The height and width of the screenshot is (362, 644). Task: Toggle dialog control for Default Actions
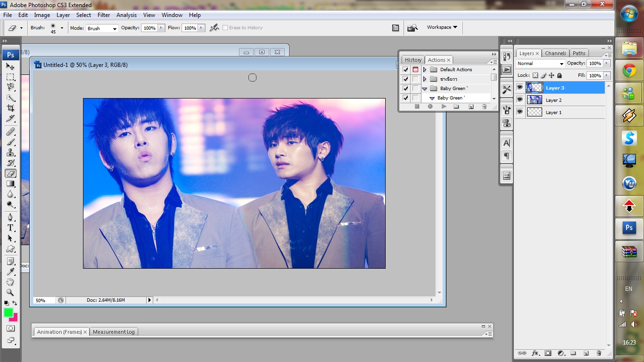415,69
